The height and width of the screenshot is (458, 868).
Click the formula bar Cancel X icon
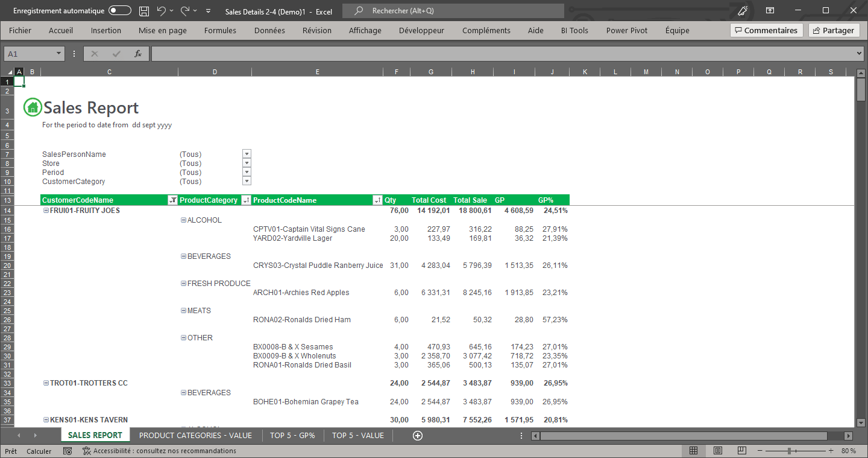(x=95, y=54)
